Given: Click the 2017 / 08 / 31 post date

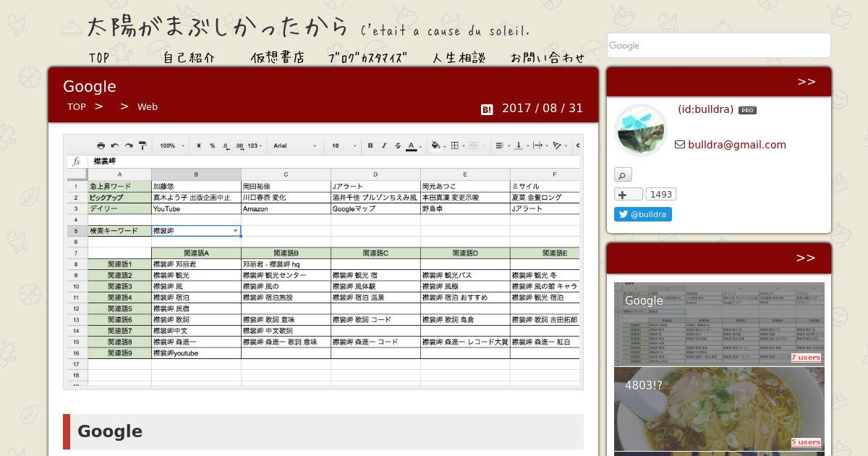Looking at the screenshot, I should click(542, 108).
